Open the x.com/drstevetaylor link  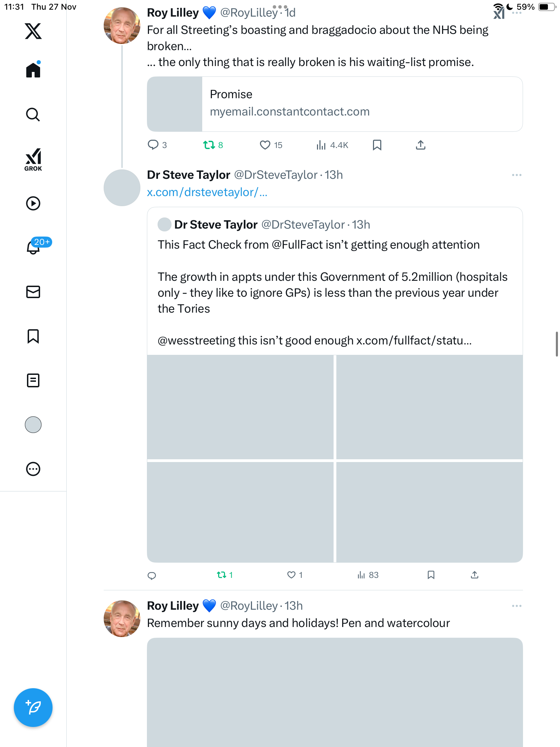pyautogui.click(x=207, y=192)
